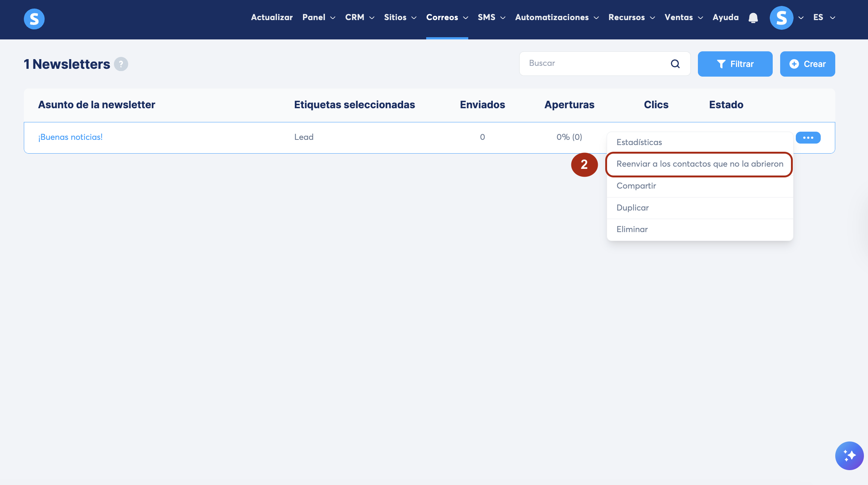This screenshot has width=868, height=485.
Task: Expand the Automatizaciones menu
Action: coord(556,17)
